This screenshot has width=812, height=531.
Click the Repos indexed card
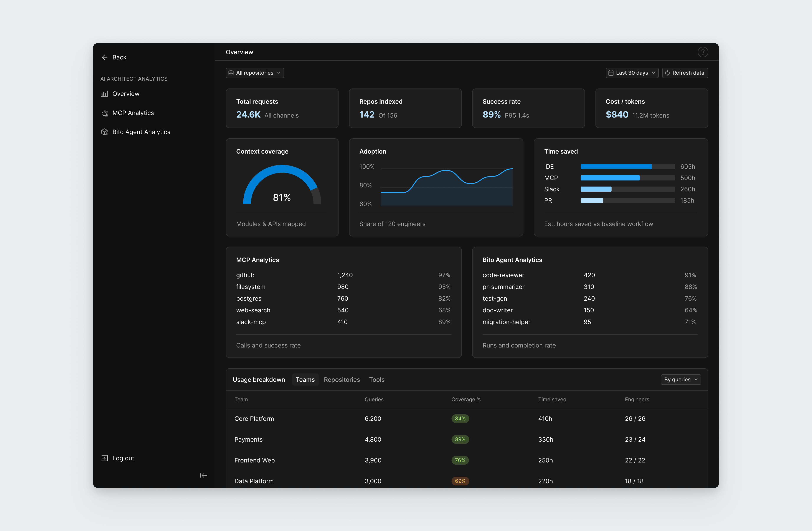point(405,108)
